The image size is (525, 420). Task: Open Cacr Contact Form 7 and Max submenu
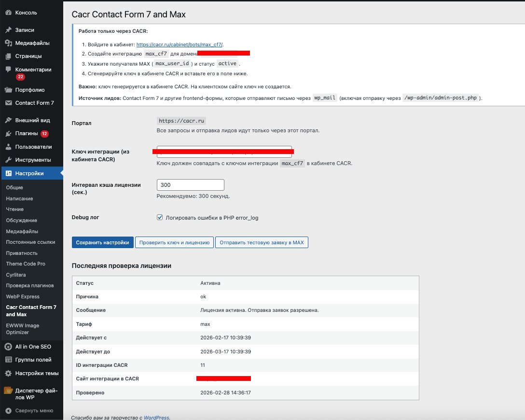pyautogui.click(x=31, y=311)
